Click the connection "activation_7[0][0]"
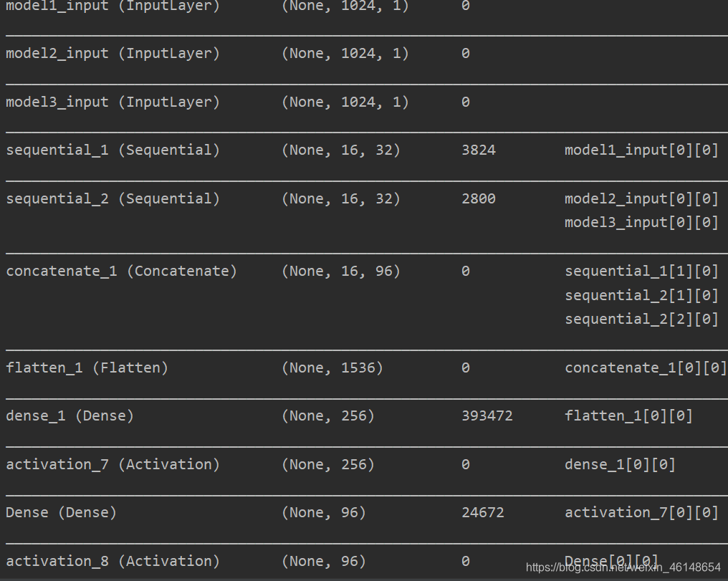 click(641, 513)
